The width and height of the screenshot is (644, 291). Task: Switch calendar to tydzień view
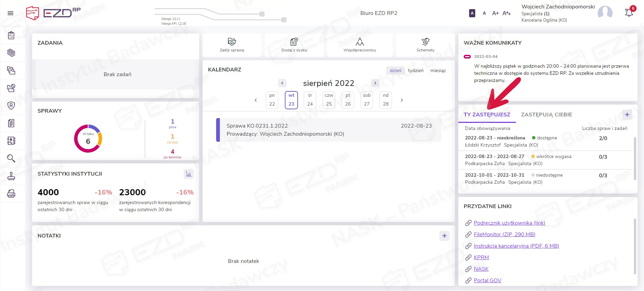pos(415,70)
